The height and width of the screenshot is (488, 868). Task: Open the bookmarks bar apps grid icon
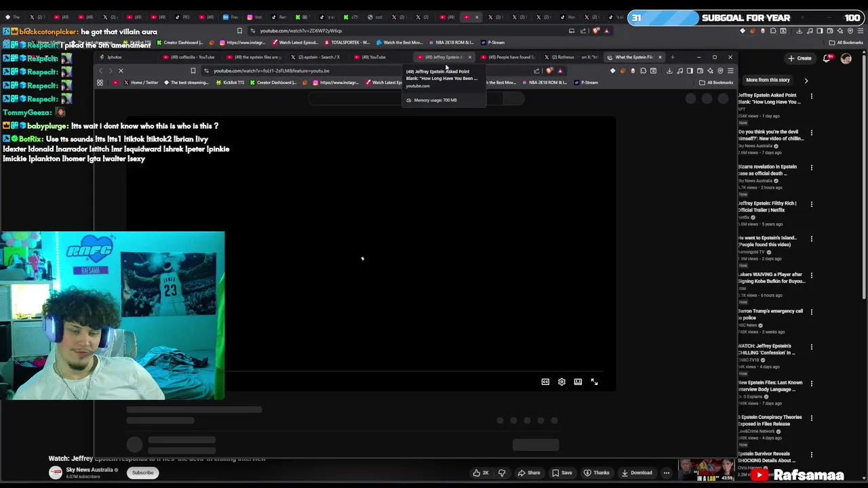[x=100, y=83]
